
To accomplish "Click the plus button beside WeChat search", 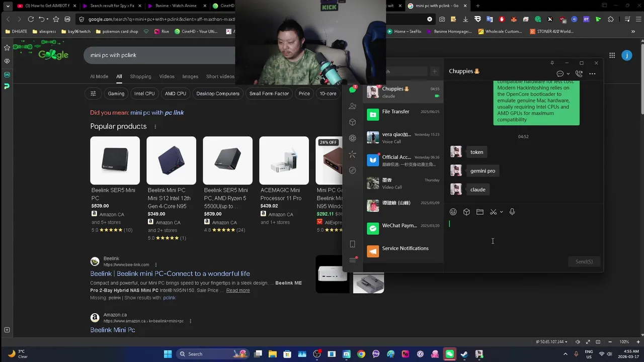I will (435, 71).
